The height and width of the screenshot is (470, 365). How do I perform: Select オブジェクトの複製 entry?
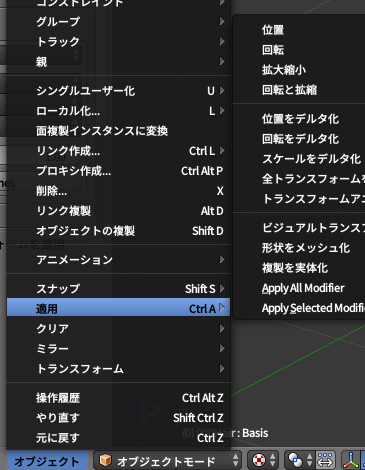[118, 231]
